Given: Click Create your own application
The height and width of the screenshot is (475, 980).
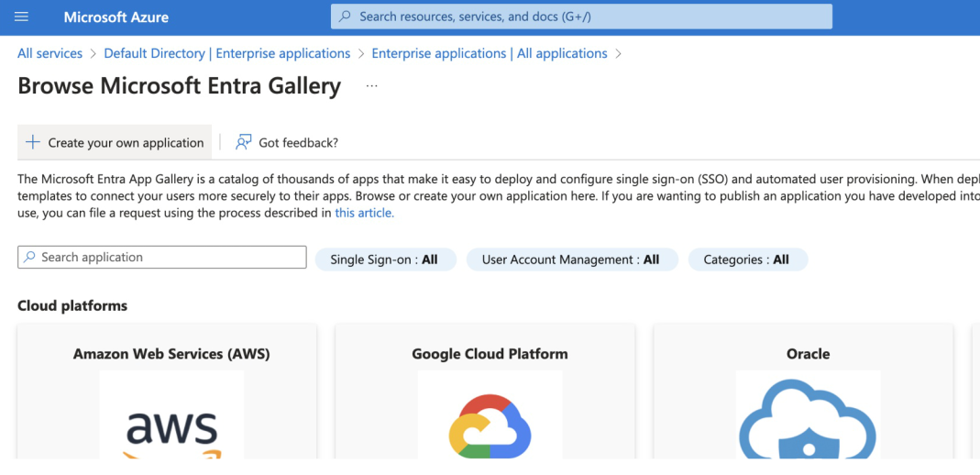Looking at the screenshot, I should point(115,142).
